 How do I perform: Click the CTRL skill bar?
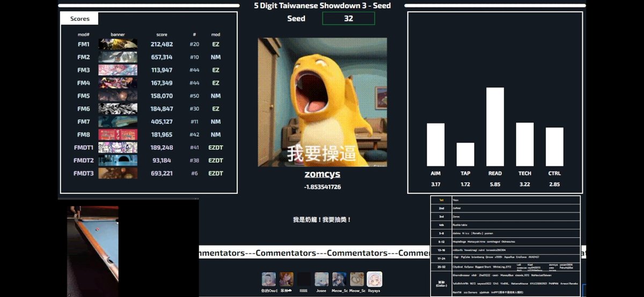(x=554, y=147)
